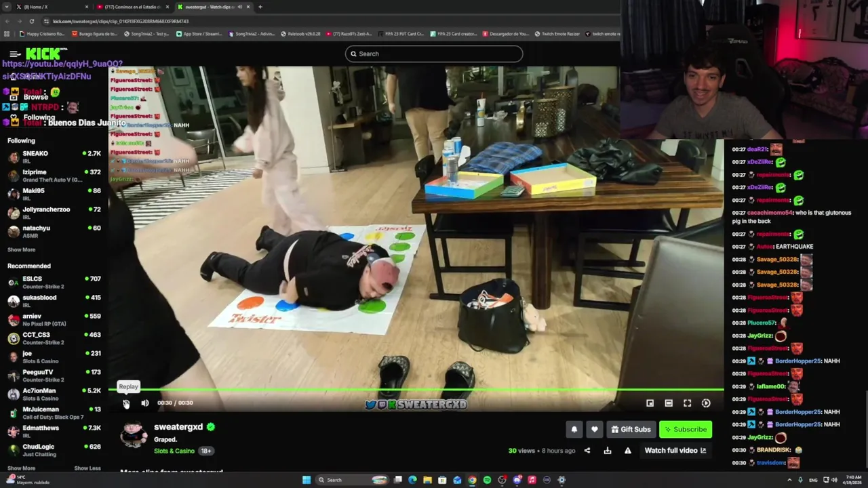The height and width of the screenshot is (488, 868).
Task: Open the FIFA 23 FUT Card Cr... bookmark
Action: (x=400, y=34)
